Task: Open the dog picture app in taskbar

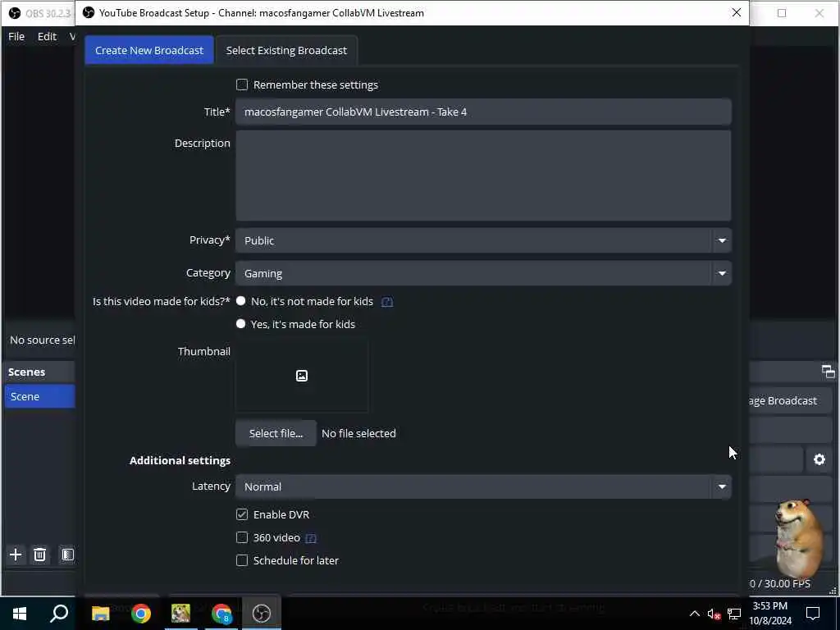Action: [180, 614]
